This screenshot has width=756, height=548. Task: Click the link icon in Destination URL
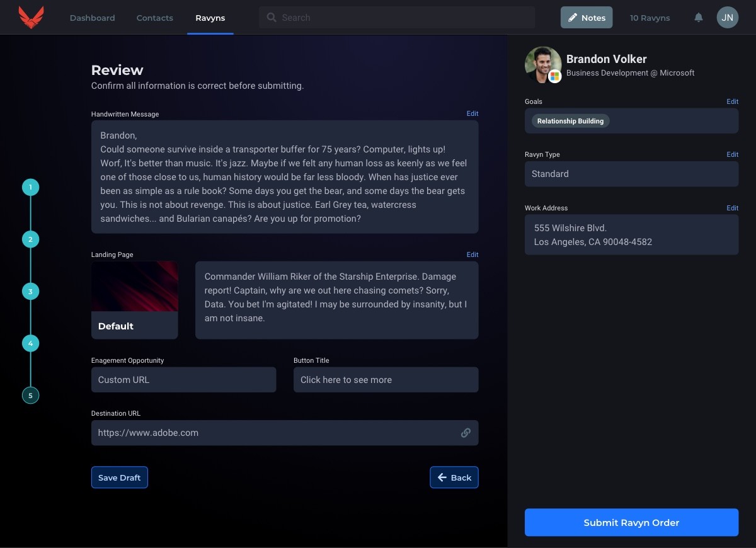coord(466,433)
